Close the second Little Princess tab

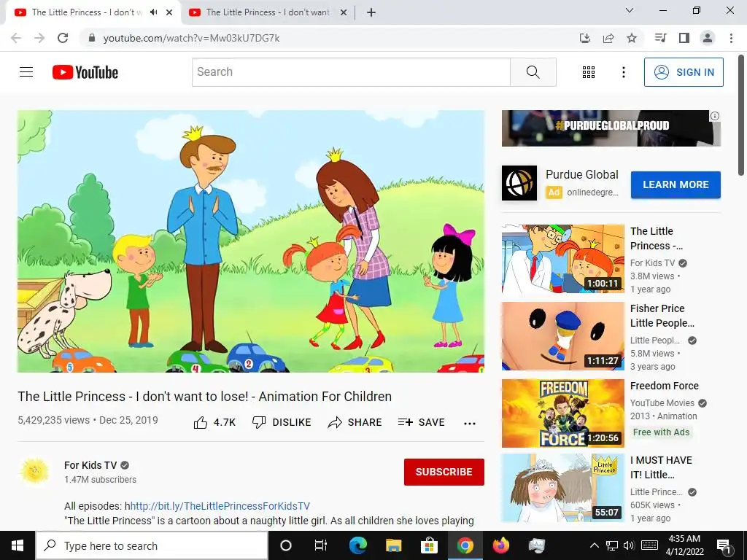click(343, 13)
